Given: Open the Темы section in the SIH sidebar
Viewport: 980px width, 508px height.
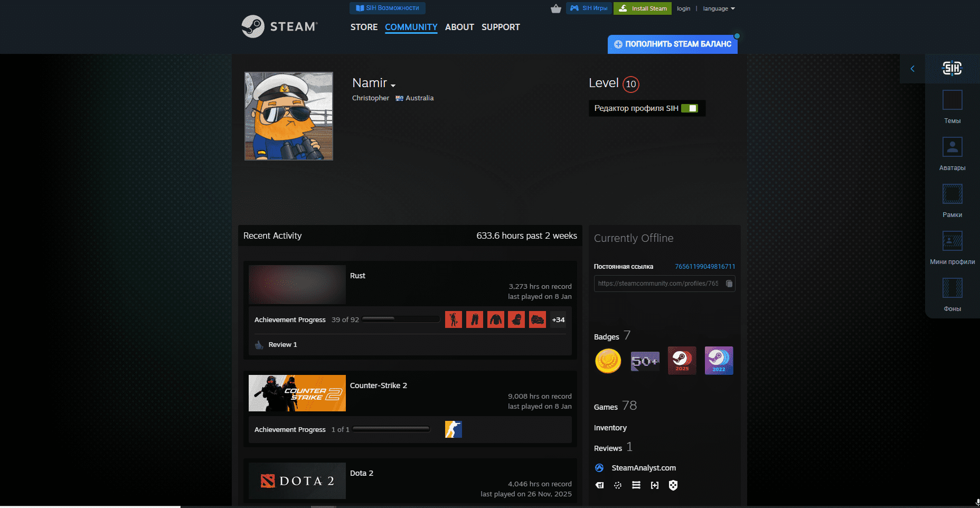Looking at the screenshot, I should point(952,104).
